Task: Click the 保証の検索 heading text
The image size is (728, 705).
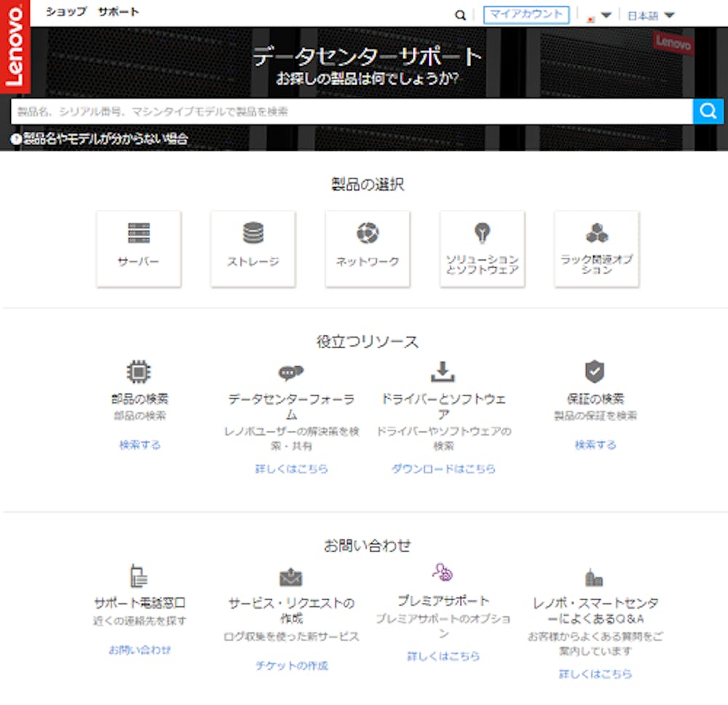Action: pos(596,398)
